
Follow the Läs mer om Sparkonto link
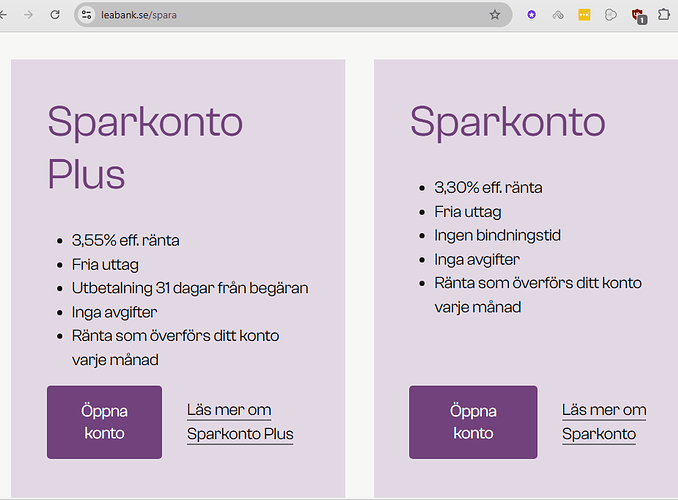point(604,422)
